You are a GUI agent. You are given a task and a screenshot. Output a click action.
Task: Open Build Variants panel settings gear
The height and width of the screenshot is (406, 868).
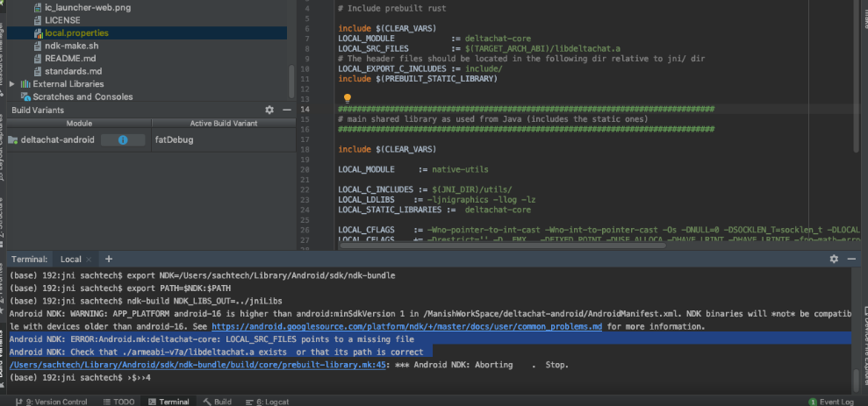tap(269, 110)
